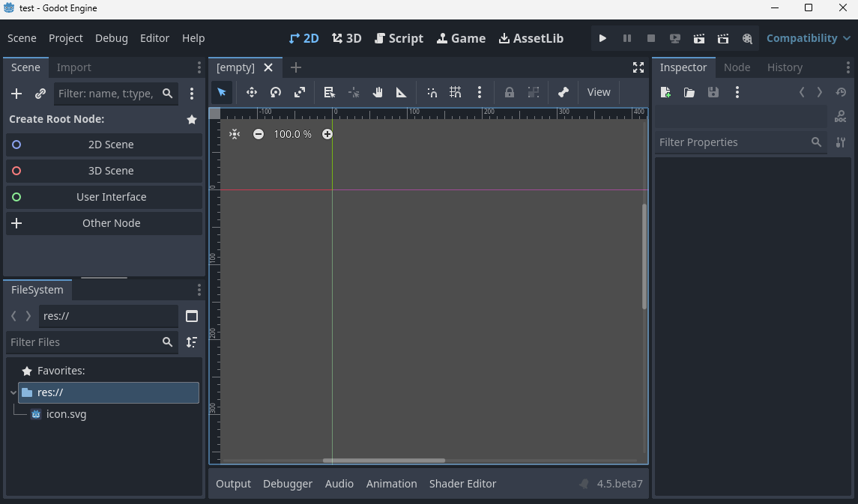Select the Pan Mode hand tool
The width and height of the screenshot is (858, 504).
pyautogui.click(x=378, y=92)
